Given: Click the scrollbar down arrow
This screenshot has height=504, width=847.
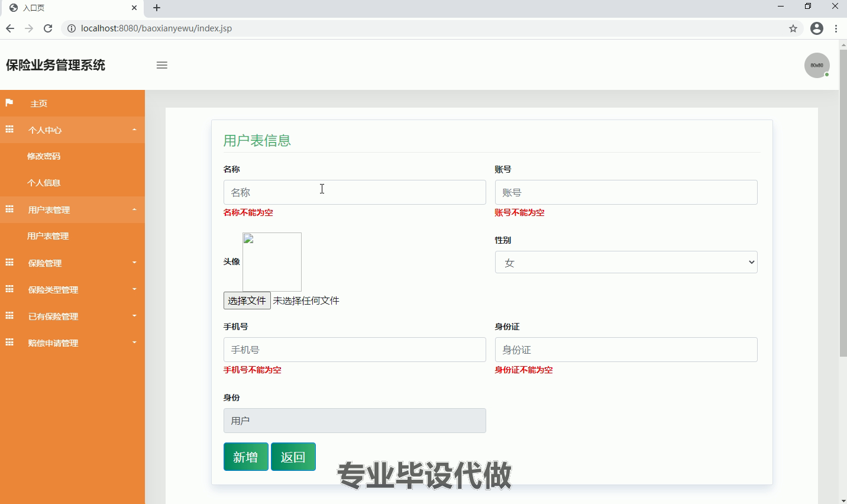Looking at the screenshot, I should [x=843, y=500].
